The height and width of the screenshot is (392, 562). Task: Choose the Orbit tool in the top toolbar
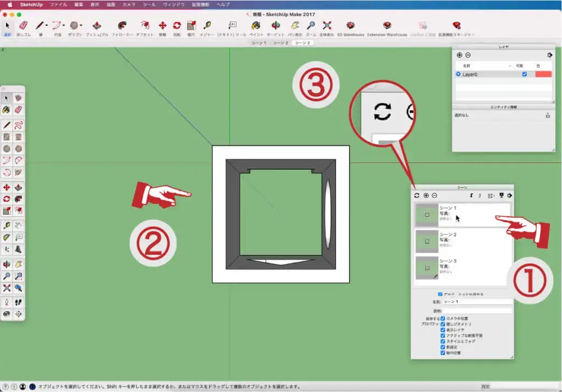pyautogui.click(x=276, y=26)
